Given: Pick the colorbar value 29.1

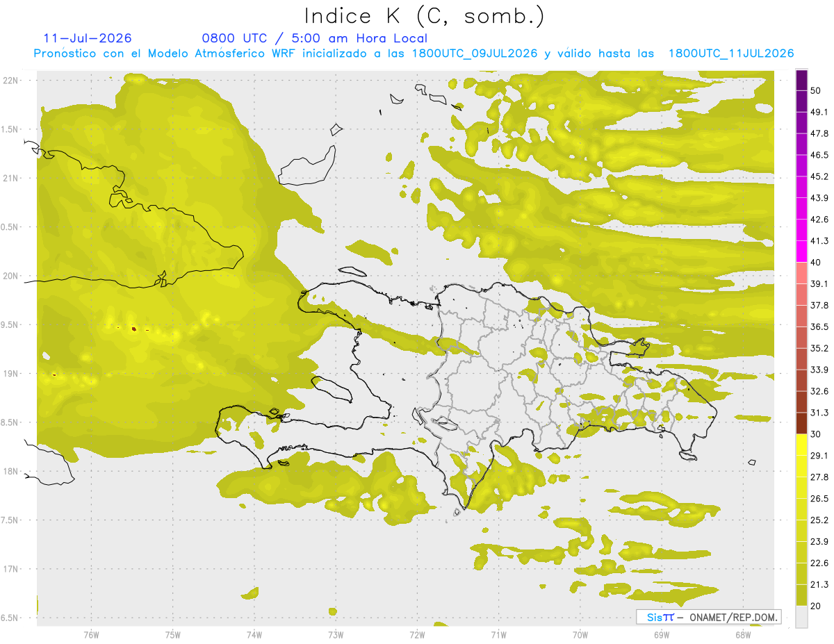Looking at the screenshot, I should [819, 456].
